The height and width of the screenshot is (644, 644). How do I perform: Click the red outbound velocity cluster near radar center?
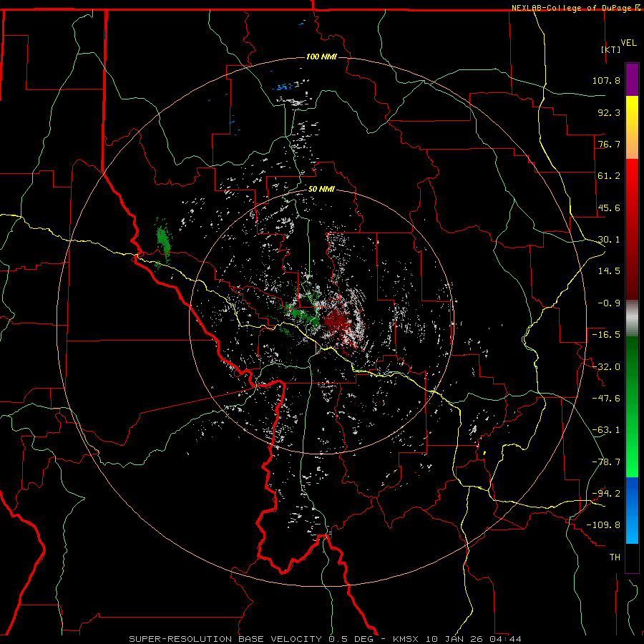pyautogui.click(x=338, y=321)
